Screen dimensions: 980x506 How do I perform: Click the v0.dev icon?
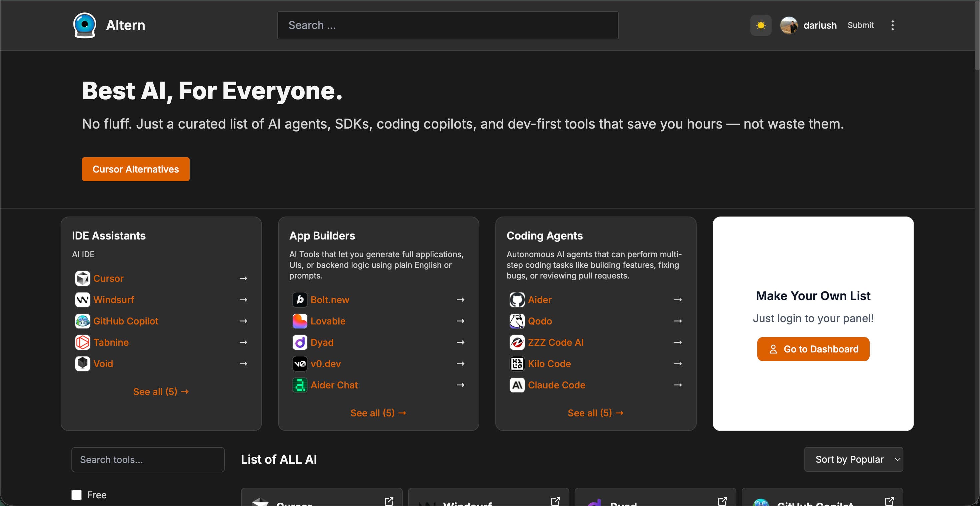pyautogui.click(x=300, y=363)
